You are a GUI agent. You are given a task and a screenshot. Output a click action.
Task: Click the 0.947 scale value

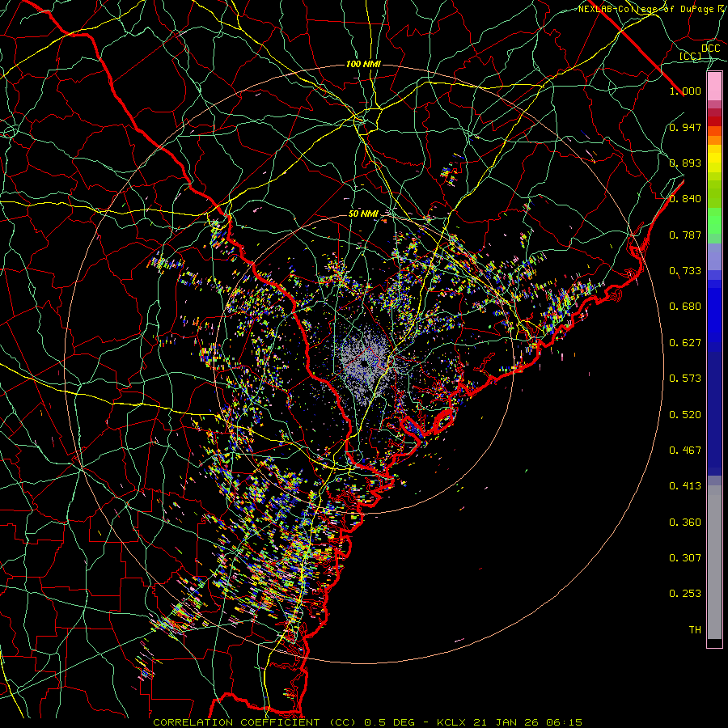(685, 127)
